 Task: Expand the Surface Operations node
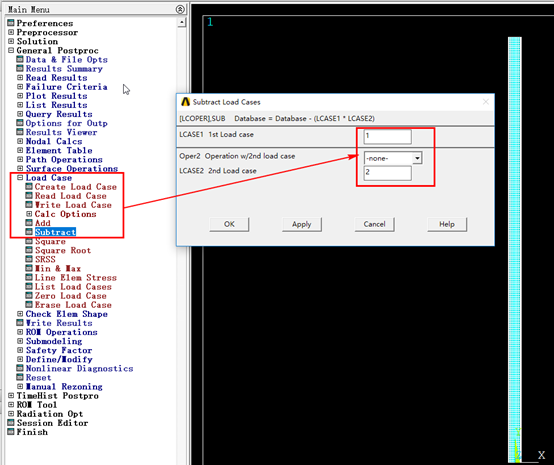coord(20,168)
